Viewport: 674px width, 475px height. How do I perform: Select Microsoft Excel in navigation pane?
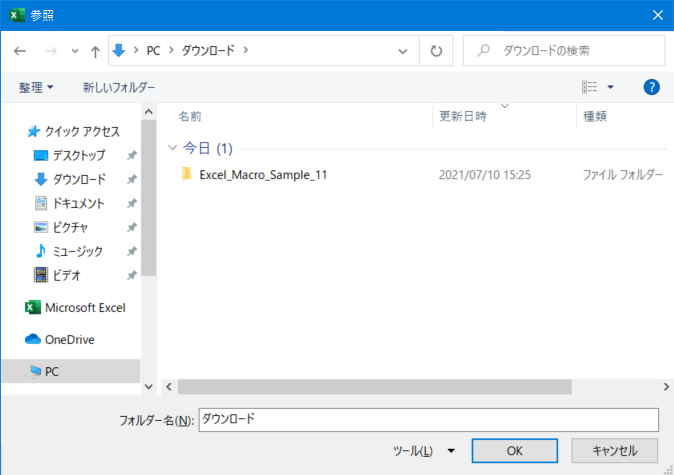coord(75,308)
